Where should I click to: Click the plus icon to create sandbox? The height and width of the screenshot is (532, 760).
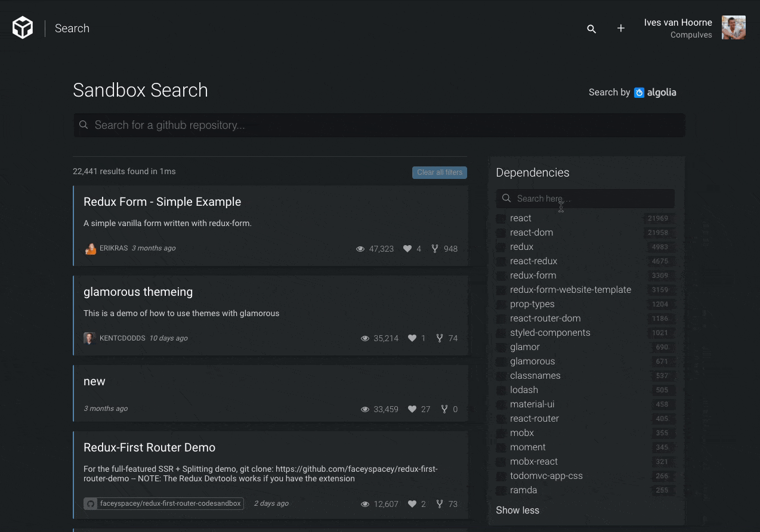tap(621, 29)
